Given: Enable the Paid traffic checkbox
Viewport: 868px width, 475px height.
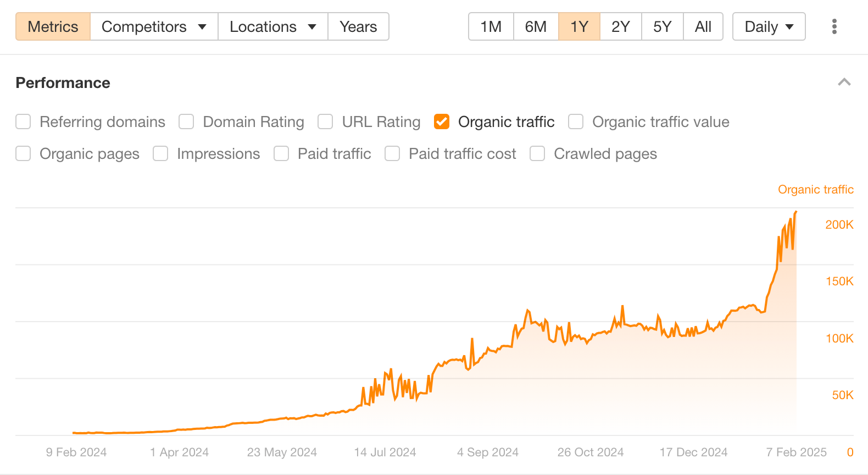Looking at the screenshot, I should click(281, 154).
